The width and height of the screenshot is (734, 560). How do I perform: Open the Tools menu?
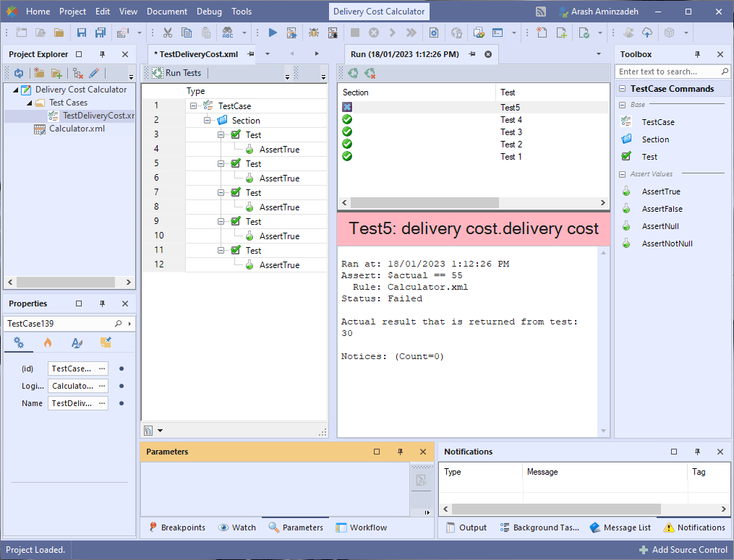pyautogui.click(x=242, y=12)
